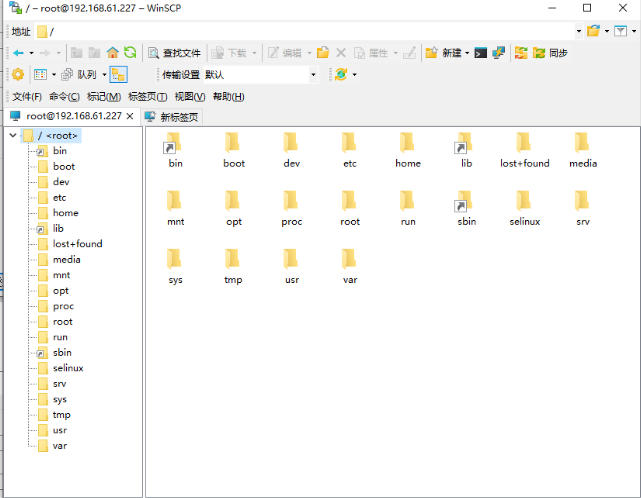Expand the 新建 (new) dropdown
641x498 pixels.
pos(466,52)
